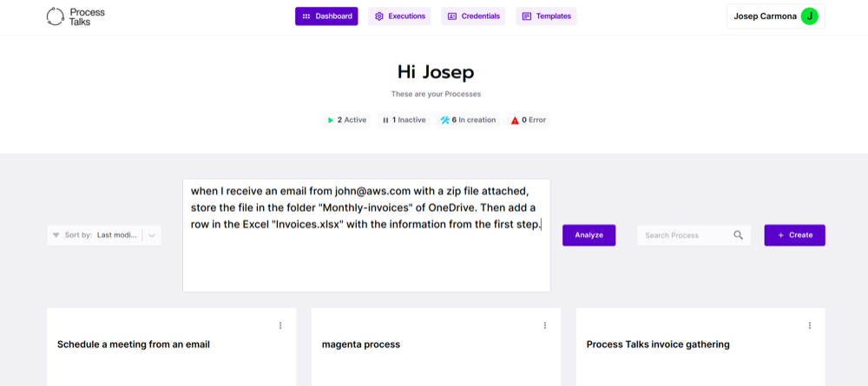Open the Executions tab
The image size is (868, 386).
[x=399, y=16]
